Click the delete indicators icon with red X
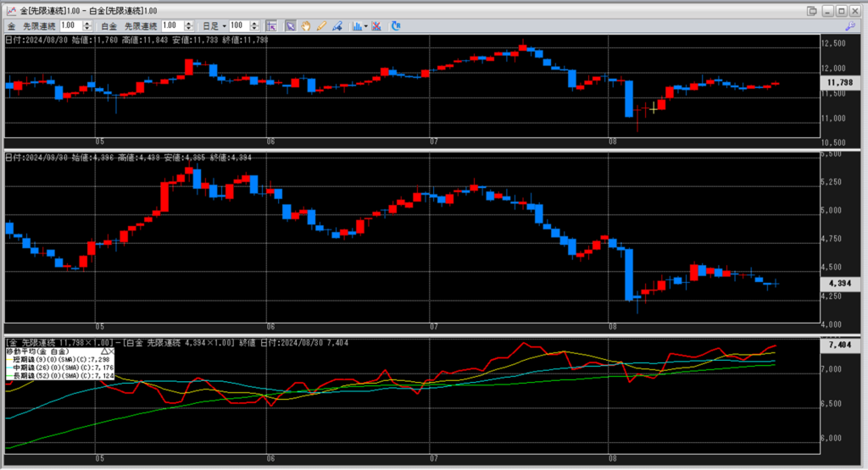868x470 pixels. coord(376,26)
